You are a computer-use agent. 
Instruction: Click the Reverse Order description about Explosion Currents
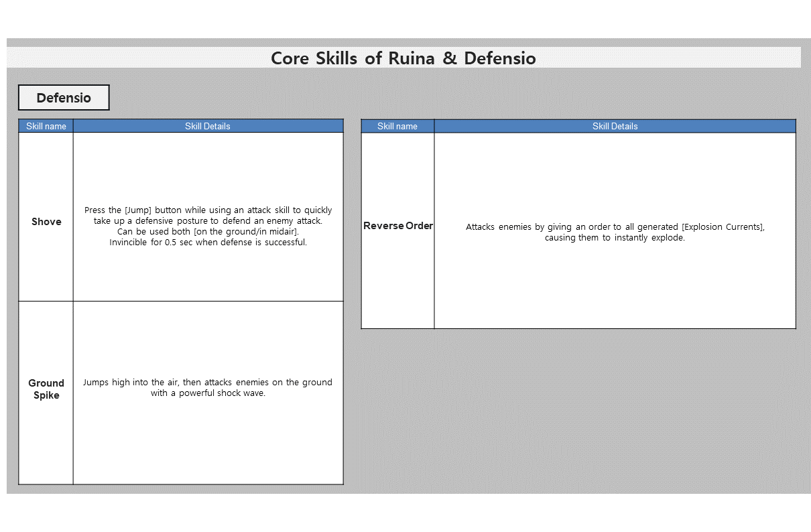point(615,232)
